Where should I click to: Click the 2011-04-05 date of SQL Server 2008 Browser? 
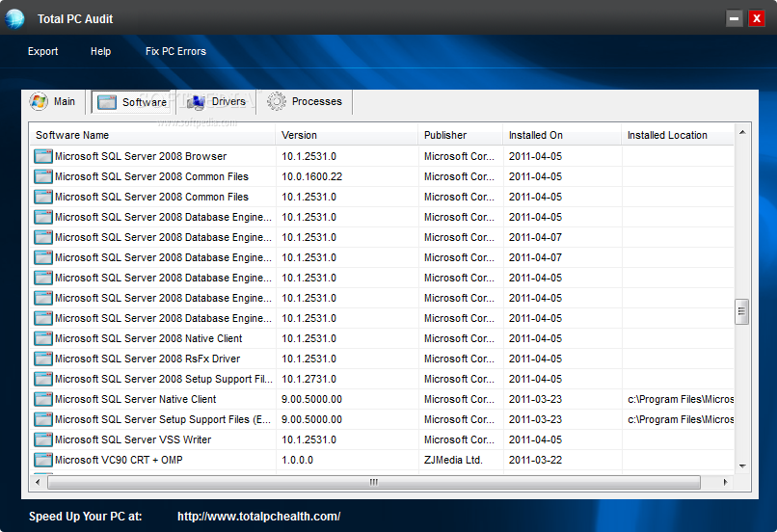tap(535, 156)
